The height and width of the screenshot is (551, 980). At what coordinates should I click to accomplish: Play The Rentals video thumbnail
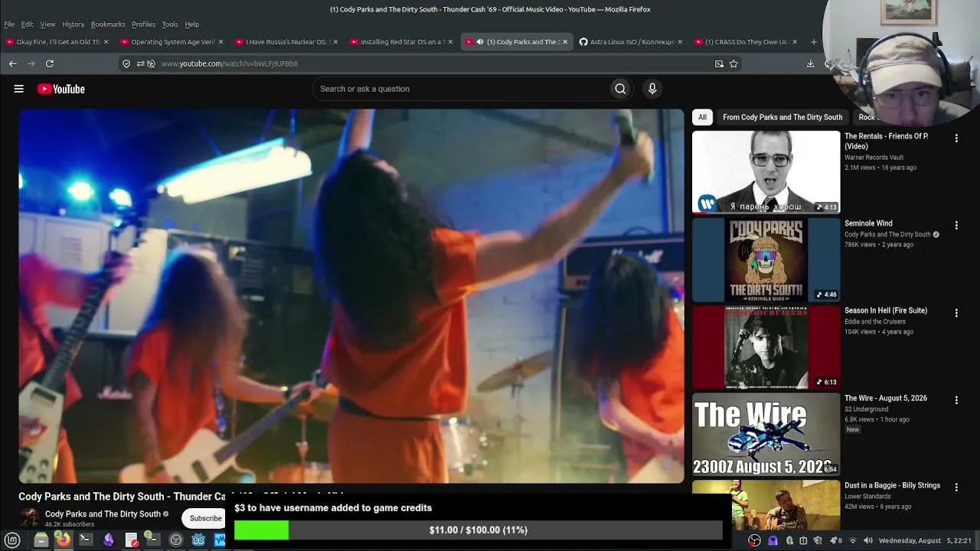[x=766, y=171]
